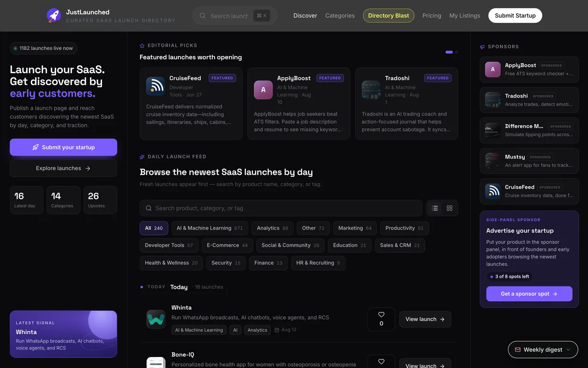The width and height of the screenshot is (588, 368).
Task: Filter by E-Commerce category chip
Action: pyautogui.click(x=227, y=246)
